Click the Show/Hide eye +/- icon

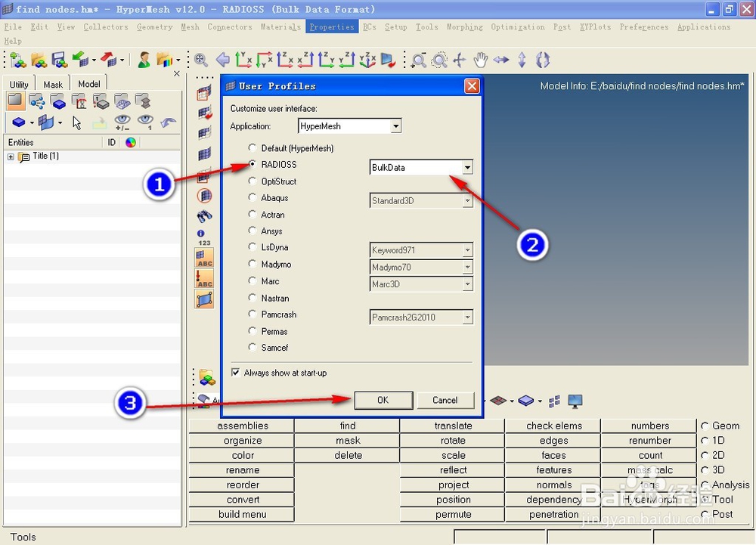122,122
